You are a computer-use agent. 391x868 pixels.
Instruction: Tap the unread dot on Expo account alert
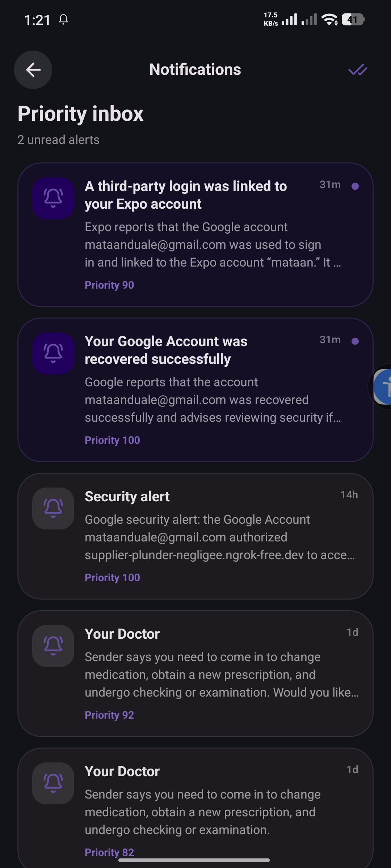[x=355, y=186]
